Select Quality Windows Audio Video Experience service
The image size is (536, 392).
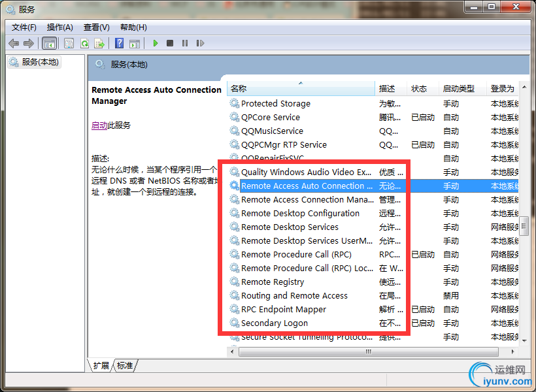click(x=373, y=172)
